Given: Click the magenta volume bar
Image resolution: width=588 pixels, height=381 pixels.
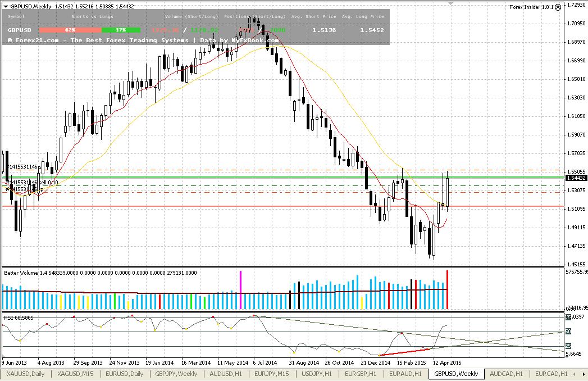Looking at the screenshot, I should coord(240,290).
